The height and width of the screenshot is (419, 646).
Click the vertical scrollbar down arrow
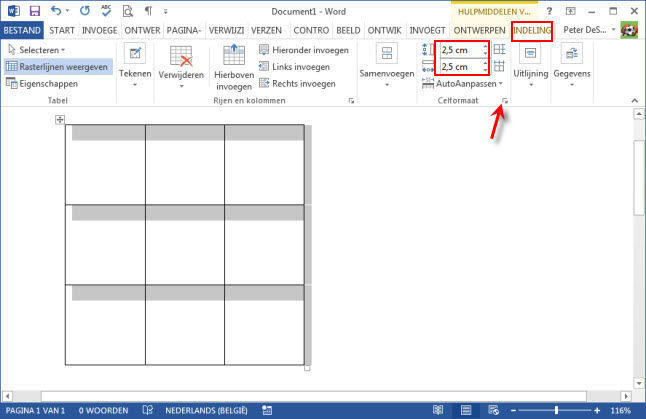click(x=639, y=384)
